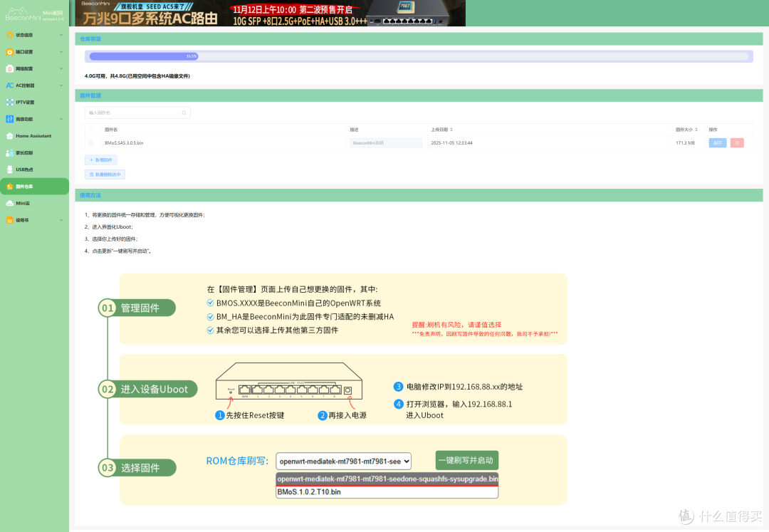Click the 4.0G可用 storage info text
This screenshot has height=532, width=769.
137,76
